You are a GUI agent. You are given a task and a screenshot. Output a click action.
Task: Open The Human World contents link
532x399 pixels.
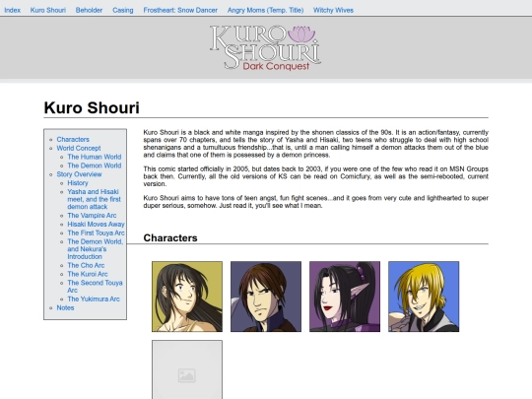[95, 157]
